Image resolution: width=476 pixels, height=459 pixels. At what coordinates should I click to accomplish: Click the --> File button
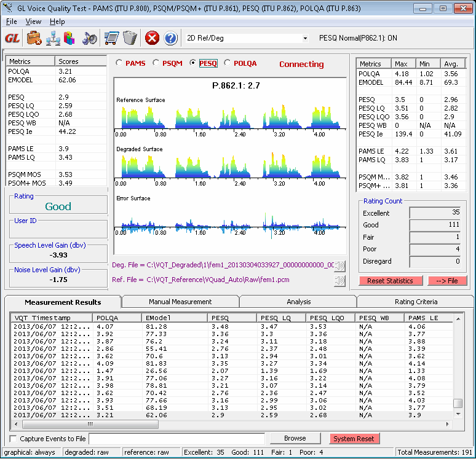tap(447, 281)
